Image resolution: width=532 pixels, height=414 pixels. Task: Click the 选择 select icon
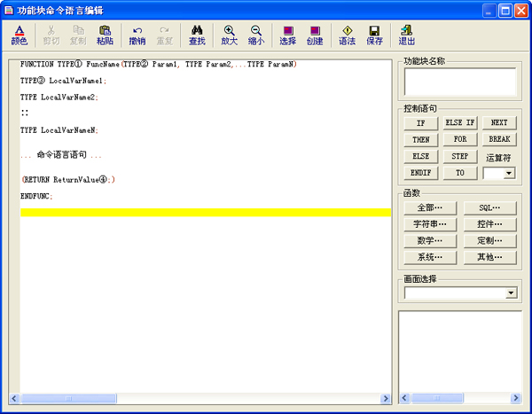click(x=288, y=35)
